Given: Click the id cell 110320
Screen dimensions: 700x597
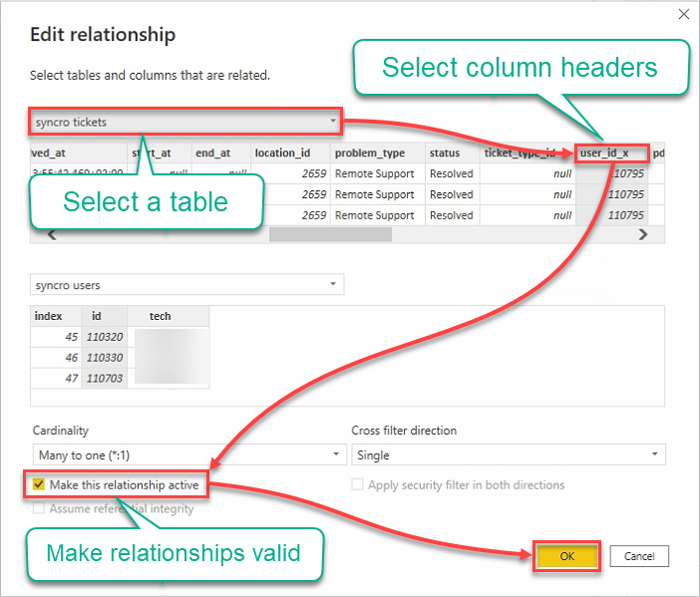Looking at the screenshot, I should point(104,337).
